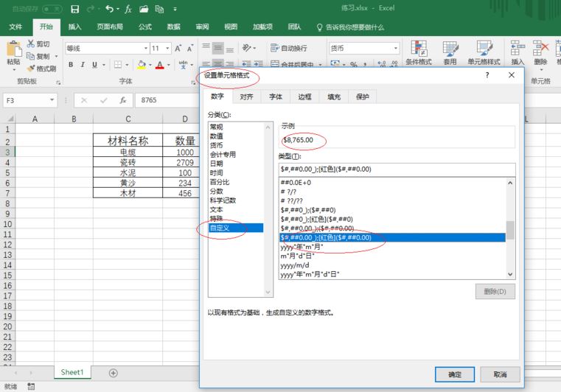The width and height of the screenshot is (561, 392).
Task: Click the 取消 button
Action: click(500, 374)
